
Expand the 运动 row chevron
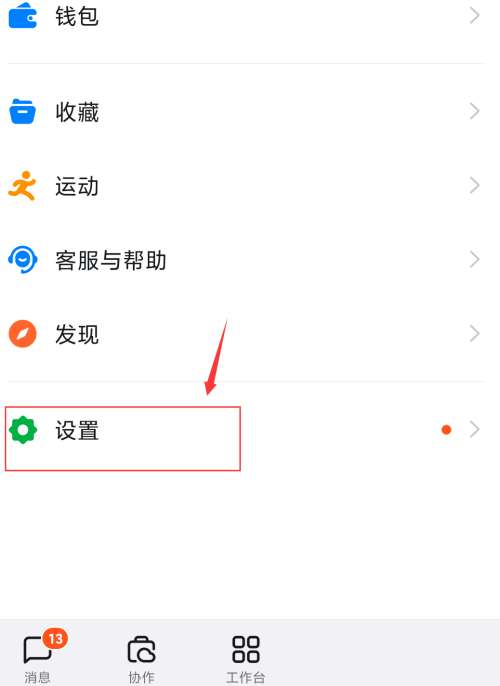click(475, 186)
